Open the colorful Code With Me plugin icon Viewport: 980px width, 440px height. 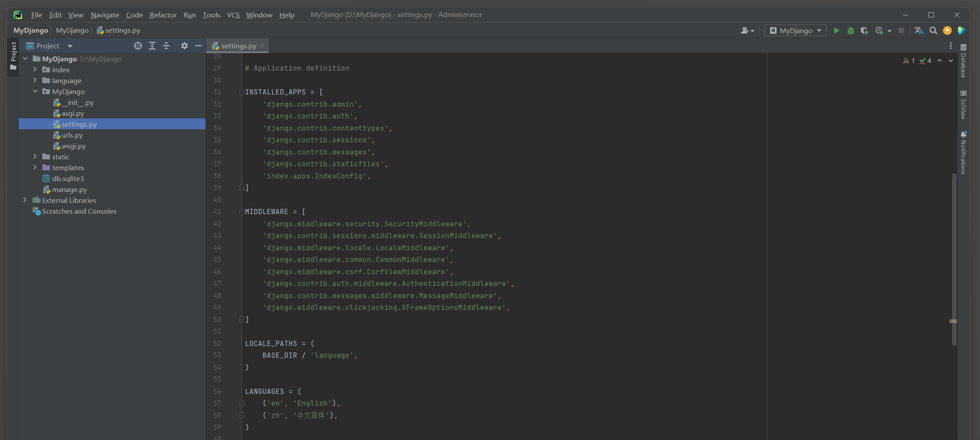961,30
